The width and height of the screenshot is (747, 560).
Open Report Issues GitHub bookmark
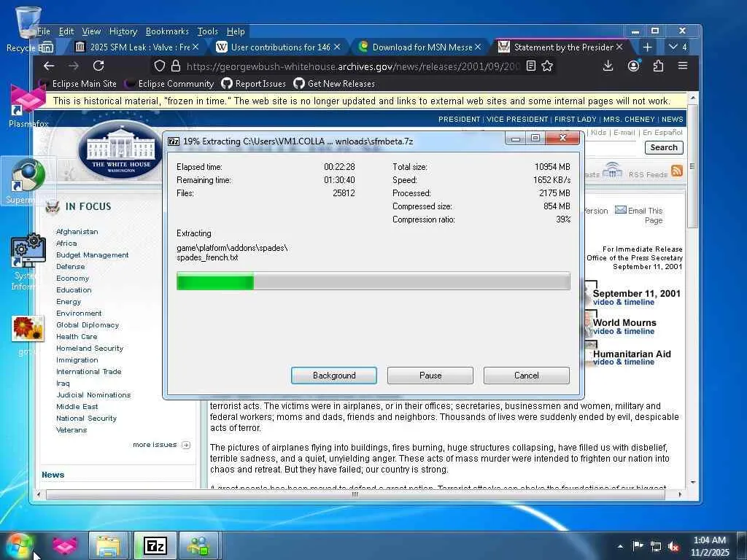(254, 84)
